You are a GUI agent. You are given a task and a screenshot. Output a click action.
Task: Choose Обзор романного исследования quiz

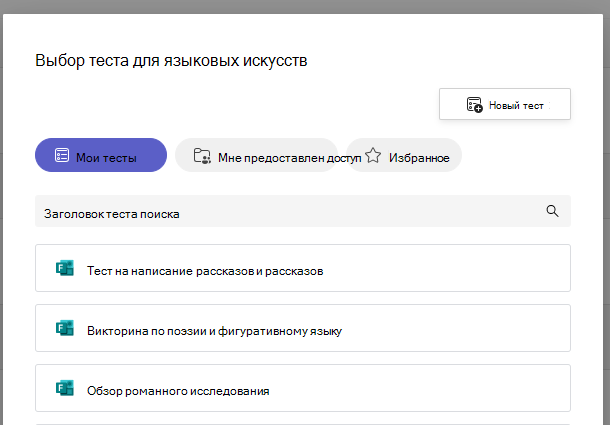303,388
